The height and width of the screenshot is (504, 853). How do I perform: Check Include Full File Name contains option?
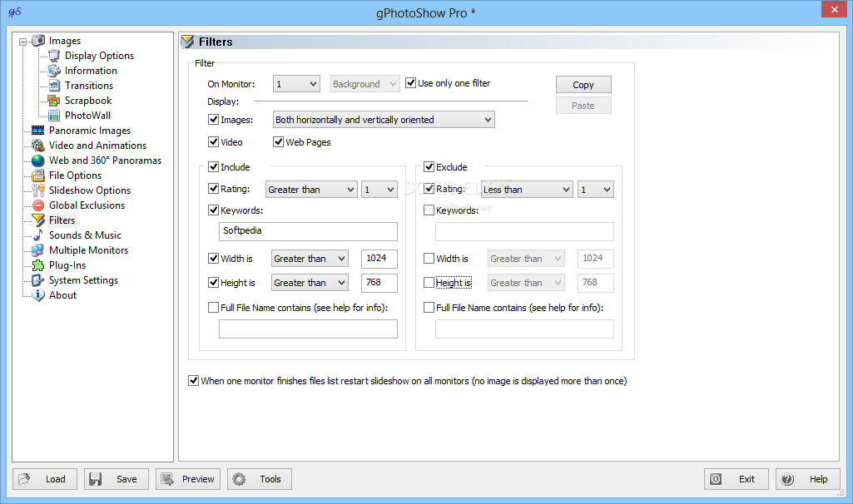[x=213, y=308]
